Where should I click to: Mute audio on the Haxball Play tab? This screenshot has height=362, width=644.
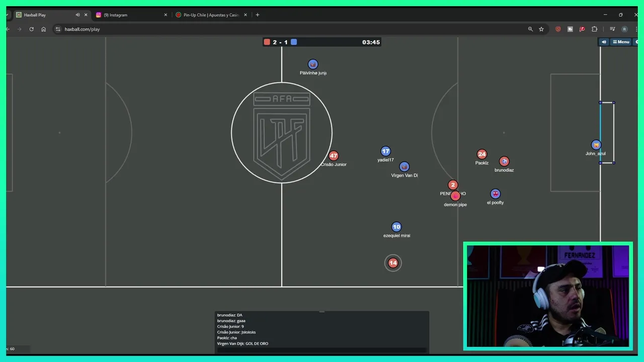pyautogui.click(x=77, y=15)
